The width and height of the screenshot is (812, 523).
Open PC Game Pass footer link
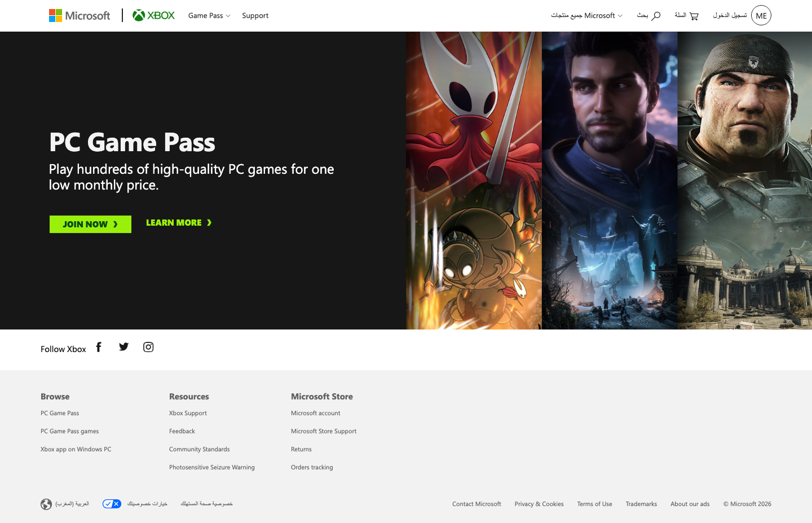60,413
